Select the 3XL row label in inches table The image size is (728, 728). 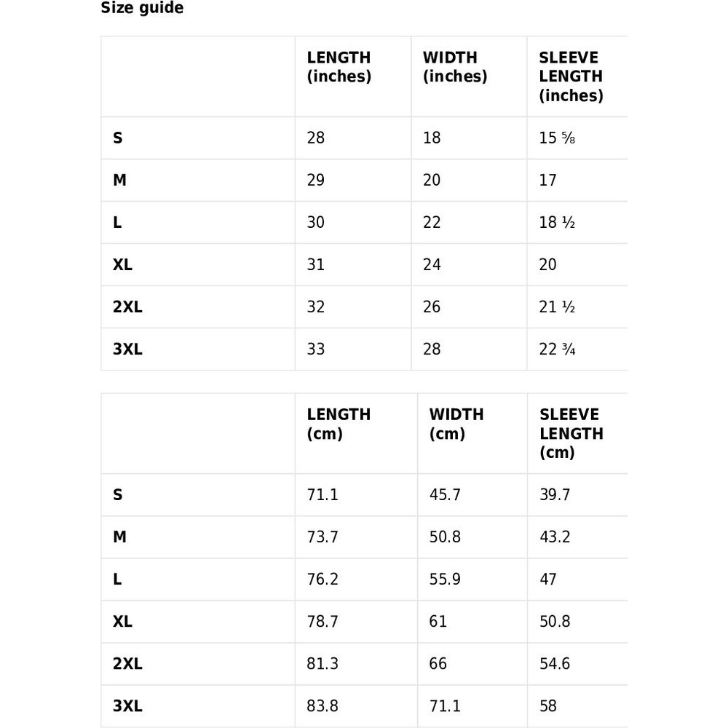[127, 349]
